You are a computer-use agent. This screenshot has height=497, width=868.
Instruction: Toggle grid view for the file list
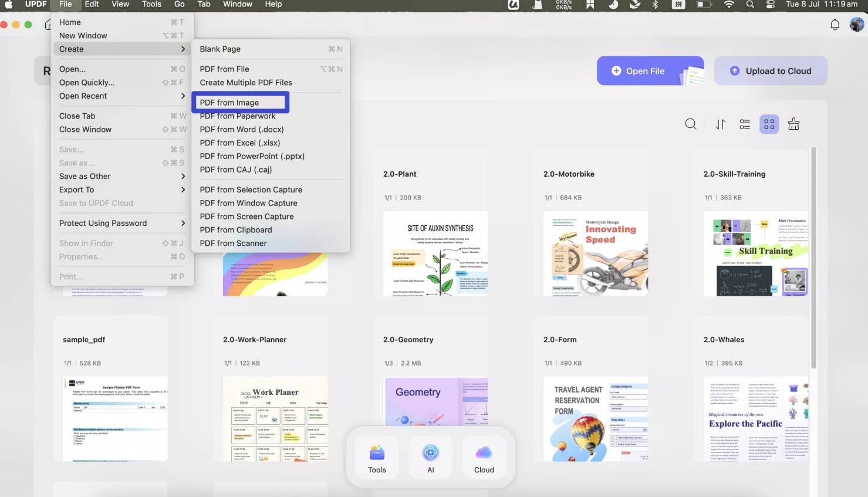769,124
